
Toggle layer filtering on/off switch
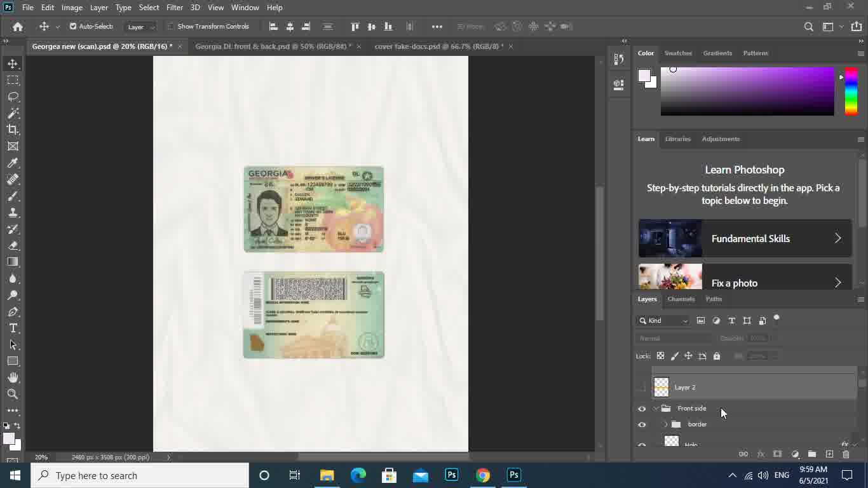pos(776,320)
